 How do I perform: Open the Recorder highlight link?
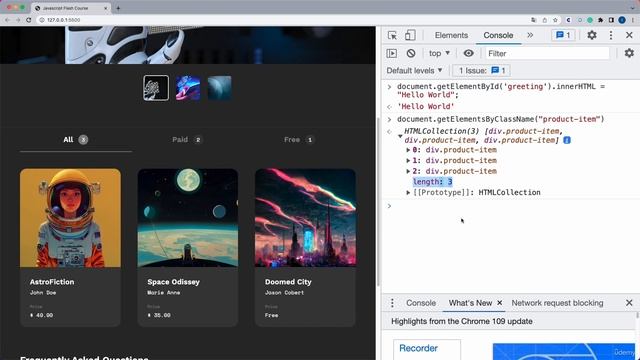[x=418, y=348]
